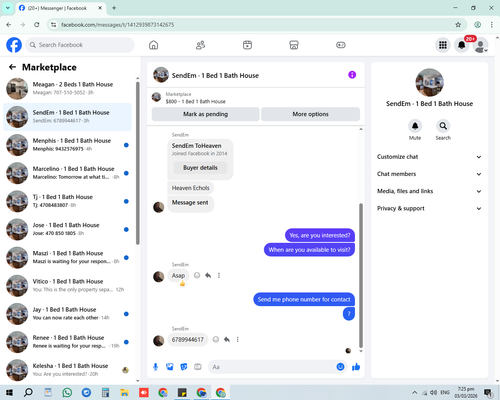This screenshot has height=400, width=500.
Task: Click the Facebook logo
Action: tap(14, 45)
